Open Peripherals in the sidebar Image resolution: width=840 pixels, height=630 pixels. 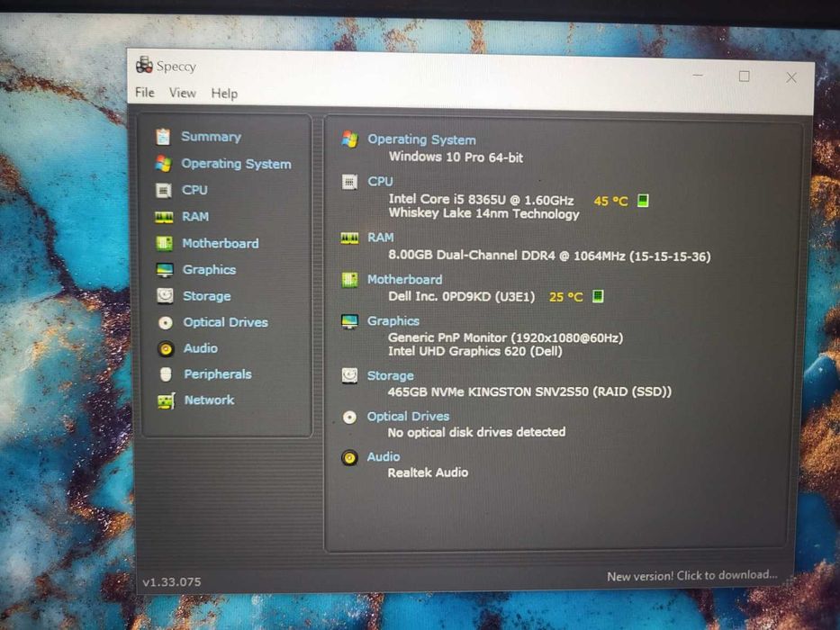coord(218,373)
